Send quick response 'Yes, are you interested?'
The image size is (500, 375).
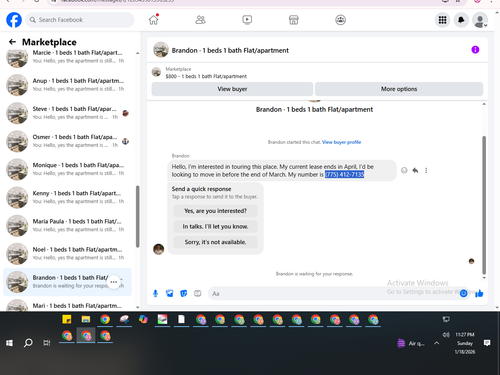(215, 211)
